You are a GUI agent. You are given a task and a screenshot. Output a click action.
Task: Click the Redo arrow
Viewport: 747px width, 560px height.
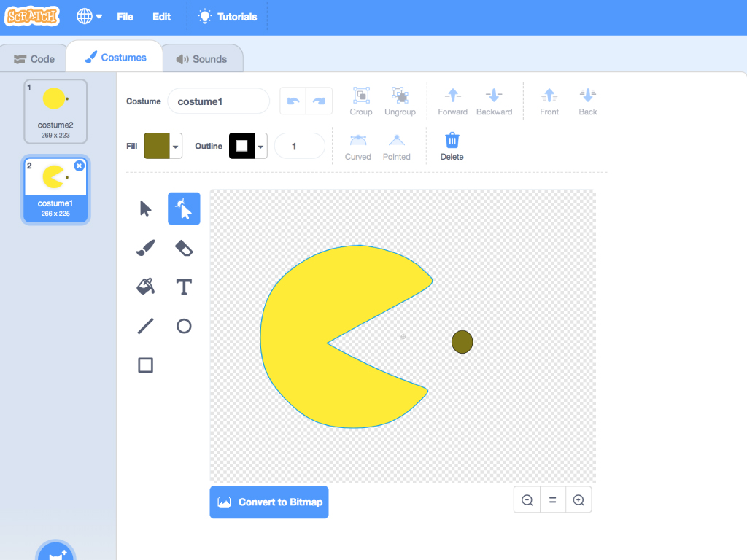(x=319, y=101)
